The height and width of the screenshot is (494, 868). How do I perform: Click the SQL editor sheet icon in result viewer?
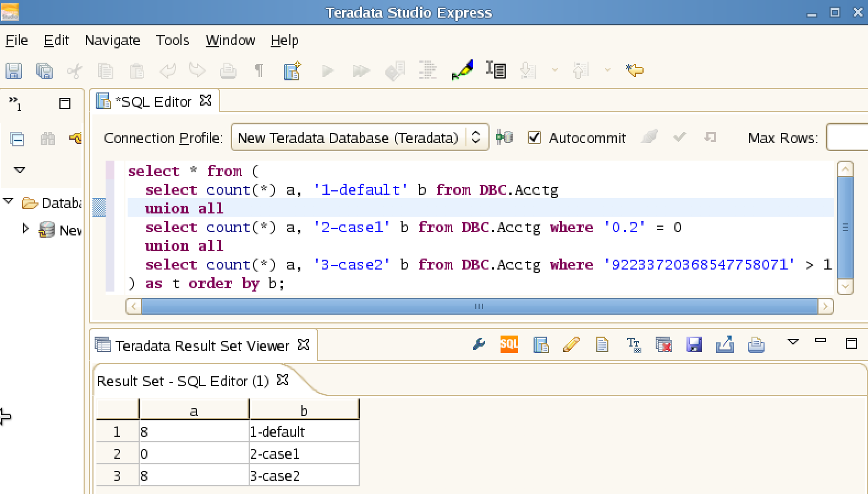pyautogui.click(x=541, y=345)
